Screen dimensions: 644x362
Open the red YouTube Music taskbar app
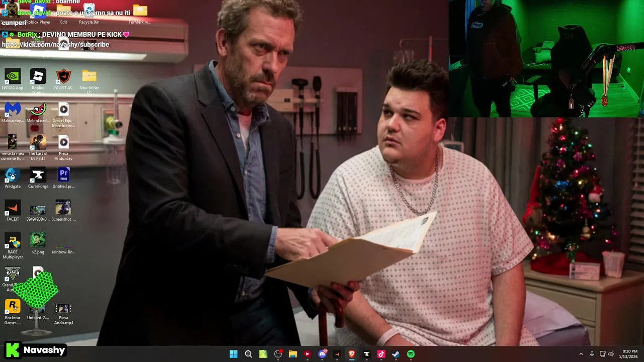[x=307, y=354]
